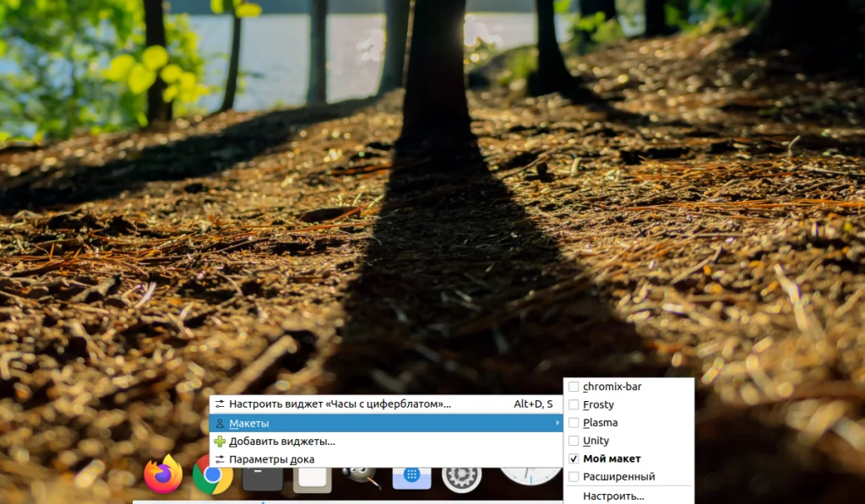
Task: Open Firefox from the dock
Action: [160, 475]
